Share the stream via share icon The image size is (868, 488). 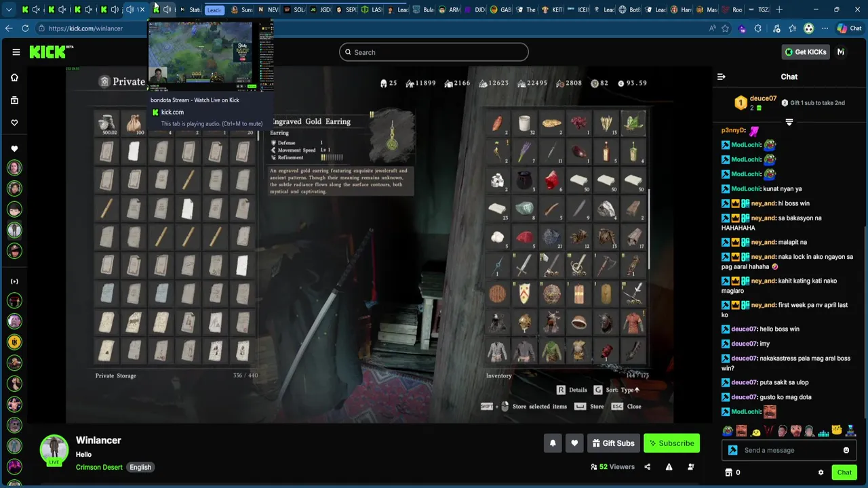click(647, 467)
